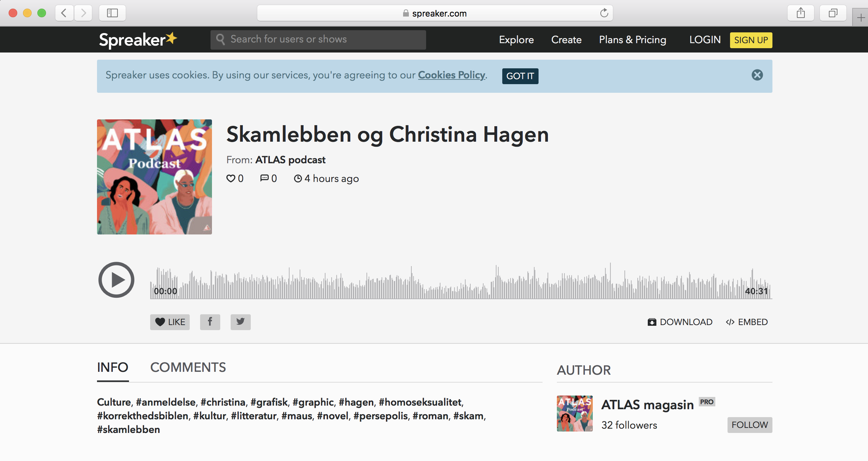This screenshot has height=461, width=868.
Task: Open the Safari share menu
Action: 801,13
